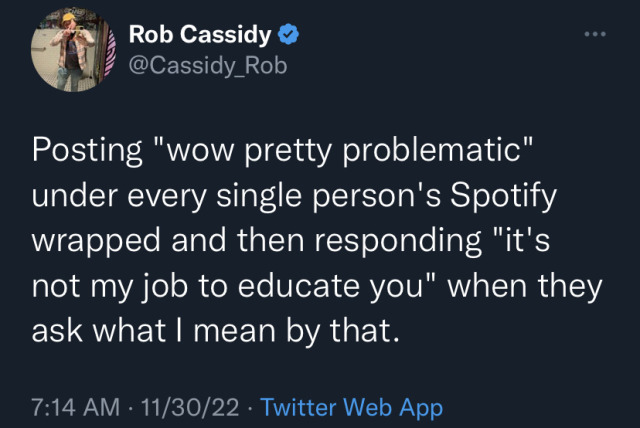
Task: Open the Twitter Web App source link
Action: pos(351,408)
